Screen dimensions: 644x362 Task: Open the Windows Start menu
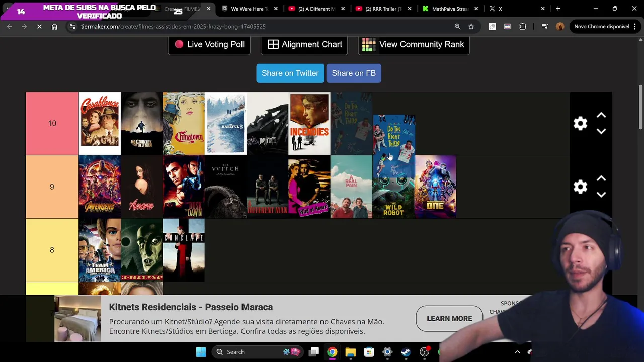201,352
